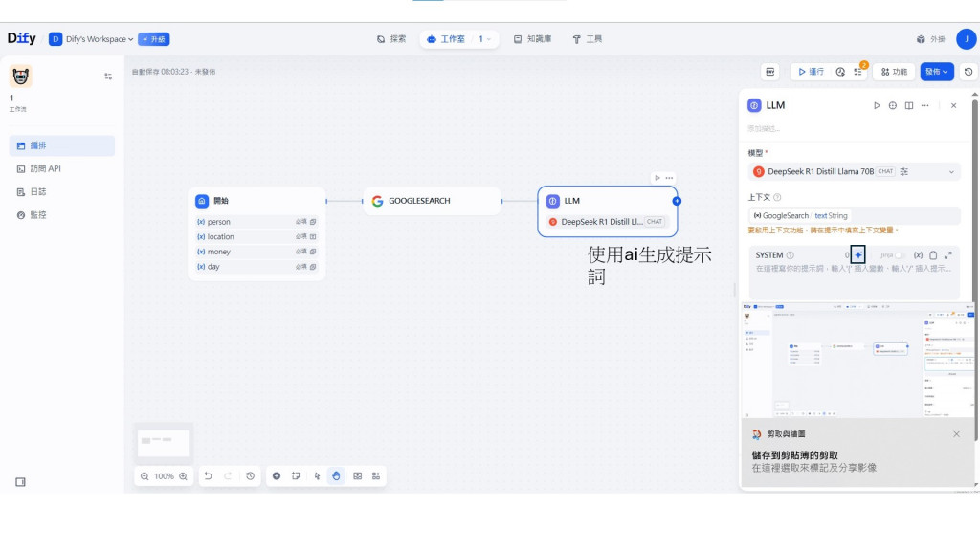Open environment variables ENV button
Screen dimensions: 980x551
click(770, 72)
